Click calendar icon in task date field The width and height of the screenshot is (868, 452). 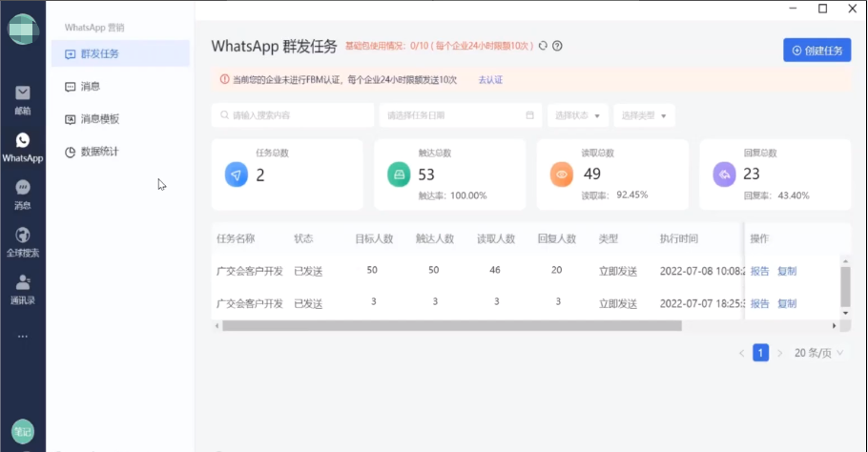pyautogui.click(x=529, y=115)
